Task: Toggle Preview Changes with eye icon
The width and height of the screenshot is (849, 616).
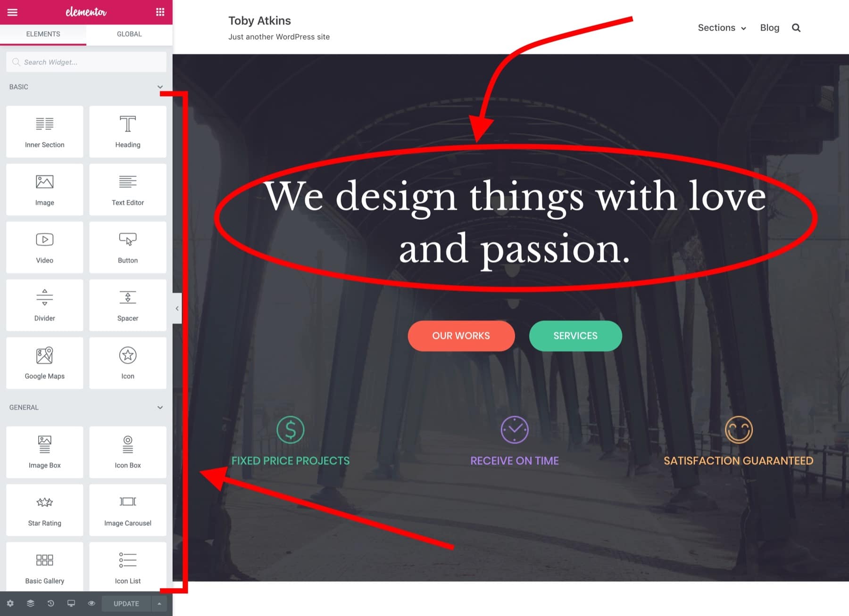Action: (92, 603)
